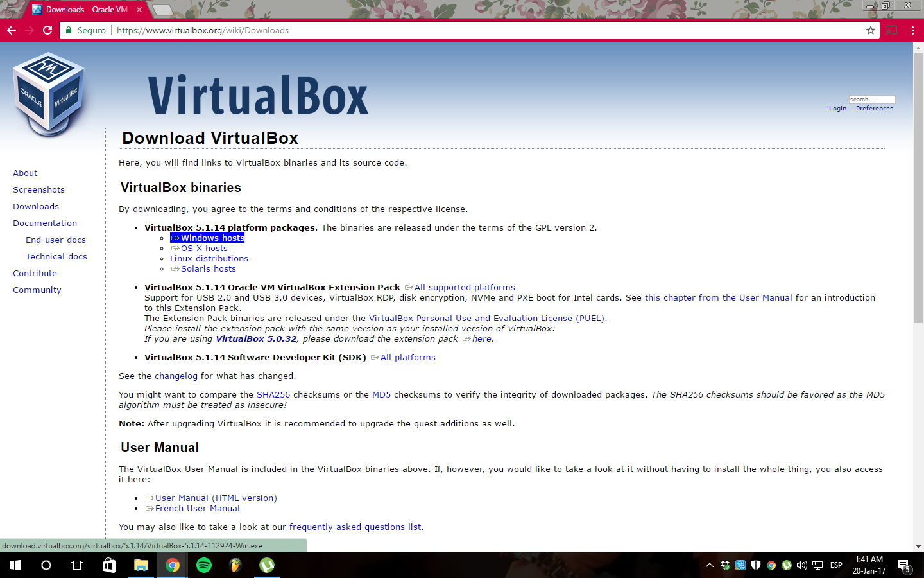The width and height of the screenshot is (924, 578).
Task: Open File Explorer from the taskbar
Action: click(141, 565)
